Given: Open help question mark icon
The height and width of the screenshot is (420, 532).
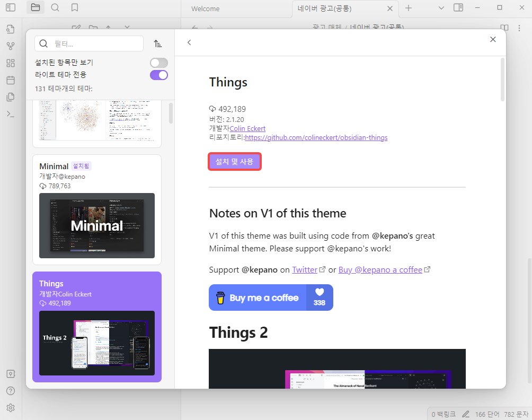Looking at the screenshot, I should click(11, 391).
